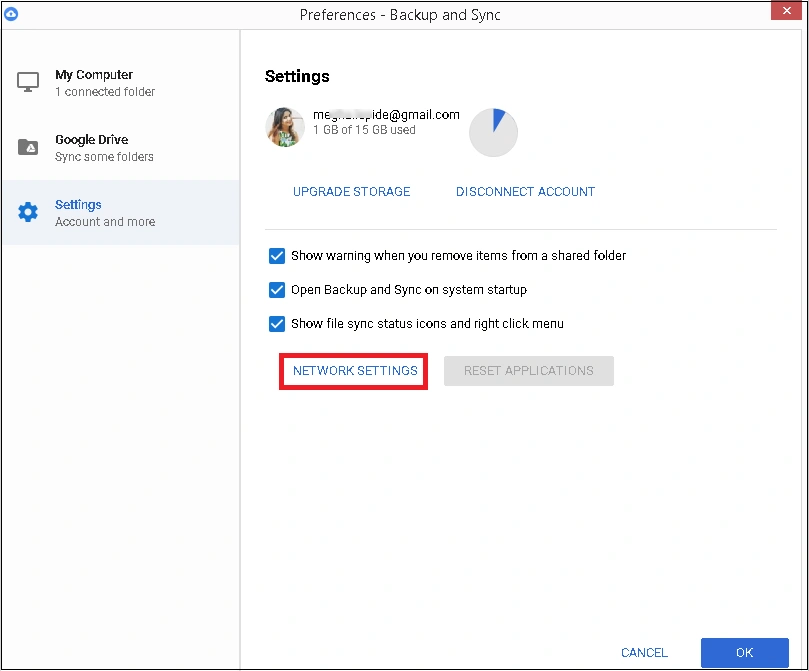The height and width of the screenshot is (671, 809).
Task: Click the Reset Applications button
Action: [x=528, y=370]
